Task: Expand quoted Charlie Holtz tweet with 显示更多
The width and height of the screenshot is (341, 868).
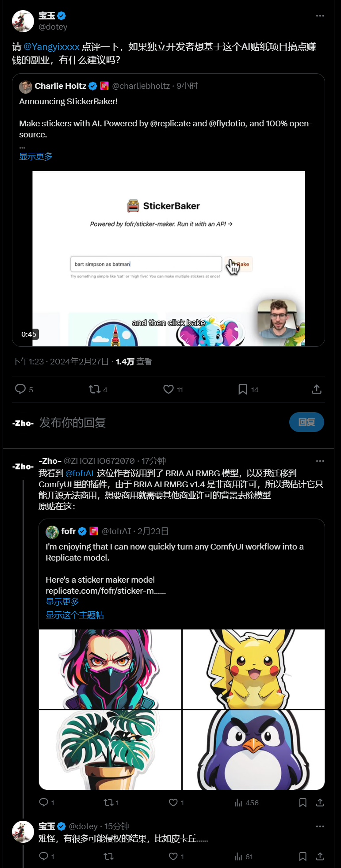Action: tap(36, 156)
